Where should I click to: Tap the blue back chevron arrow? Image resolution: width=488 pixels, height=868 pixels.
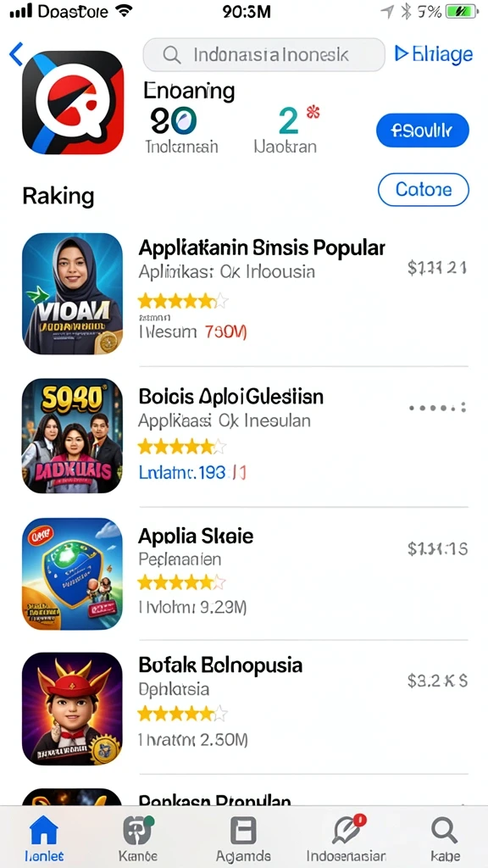click(16, 53)
